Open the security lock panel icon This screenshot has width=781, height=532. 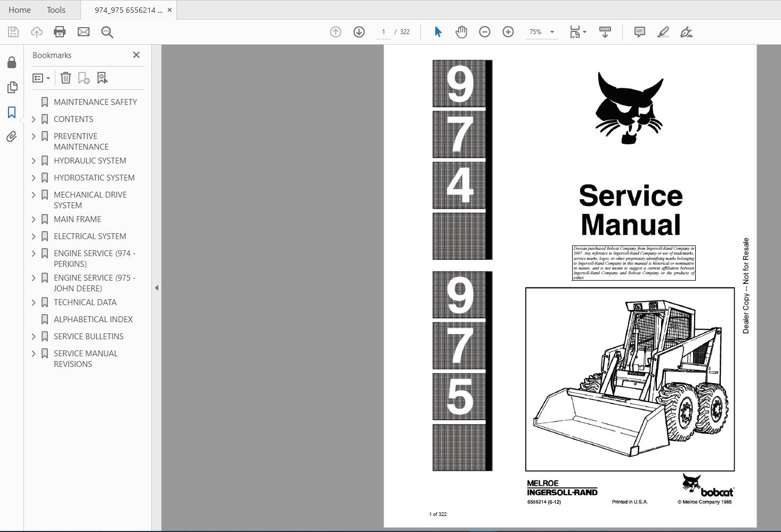tap(12, 63)
